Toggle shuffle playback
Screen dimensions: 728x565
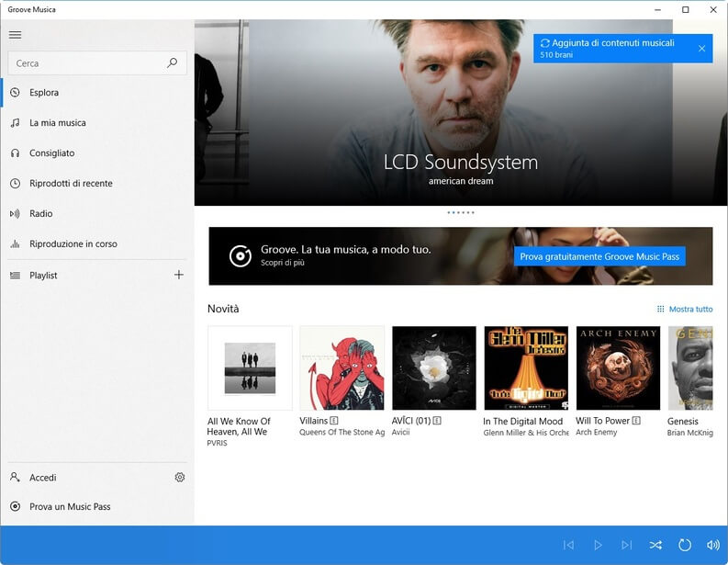(655, 545)
